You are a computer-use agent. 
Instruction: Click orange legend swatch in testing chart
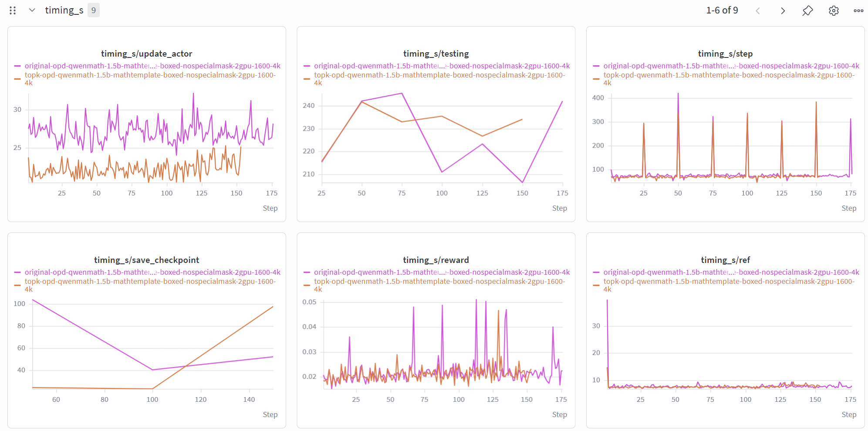point(307,79)
